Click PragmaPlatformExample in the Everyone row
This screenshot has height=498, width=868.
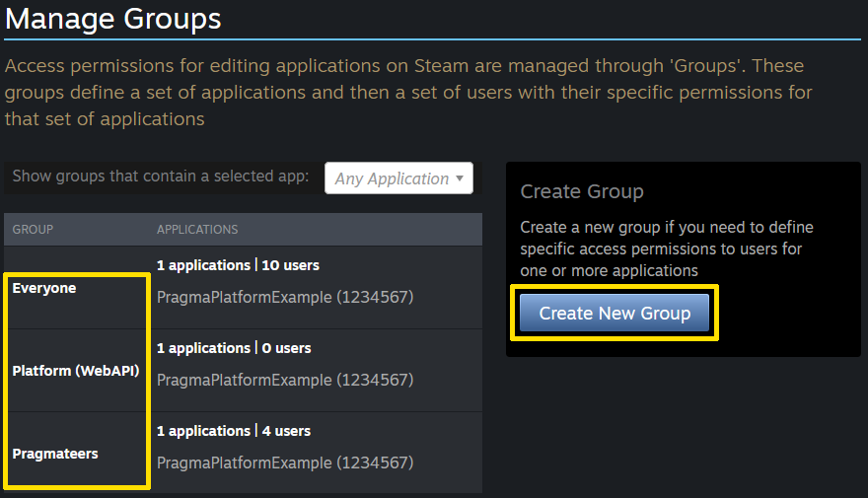285,297
